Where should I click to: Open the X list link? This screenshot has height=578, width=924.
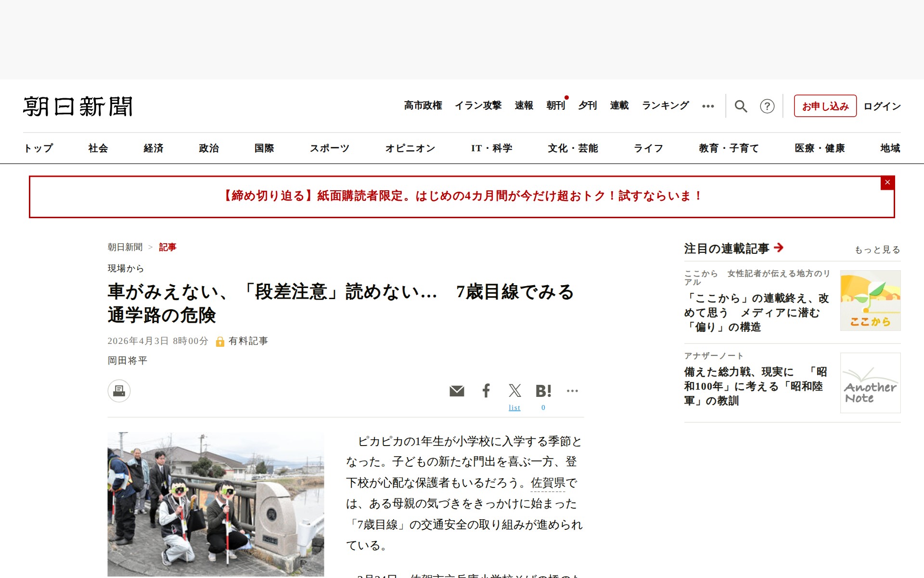(x=514, y=407)
